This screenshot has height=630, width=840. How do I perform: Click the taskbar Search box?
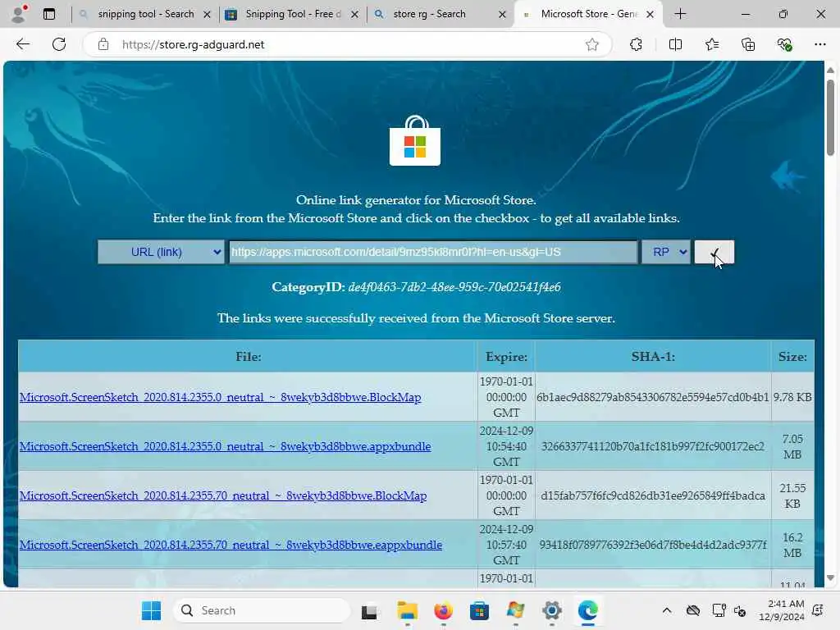(x=262, y=610)
